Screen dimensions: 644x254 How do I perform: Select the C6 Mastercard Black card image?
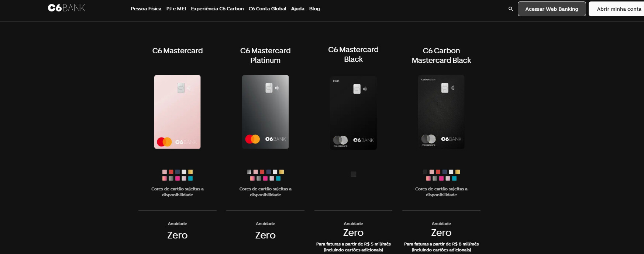tap(353, 113)
